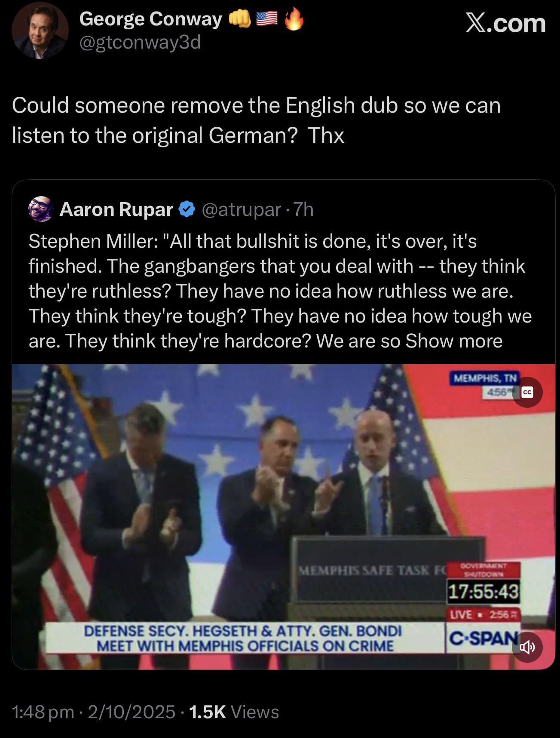Open the 1:48 pm tweet timestamp

pyautogui.click(x=43, y=712)
